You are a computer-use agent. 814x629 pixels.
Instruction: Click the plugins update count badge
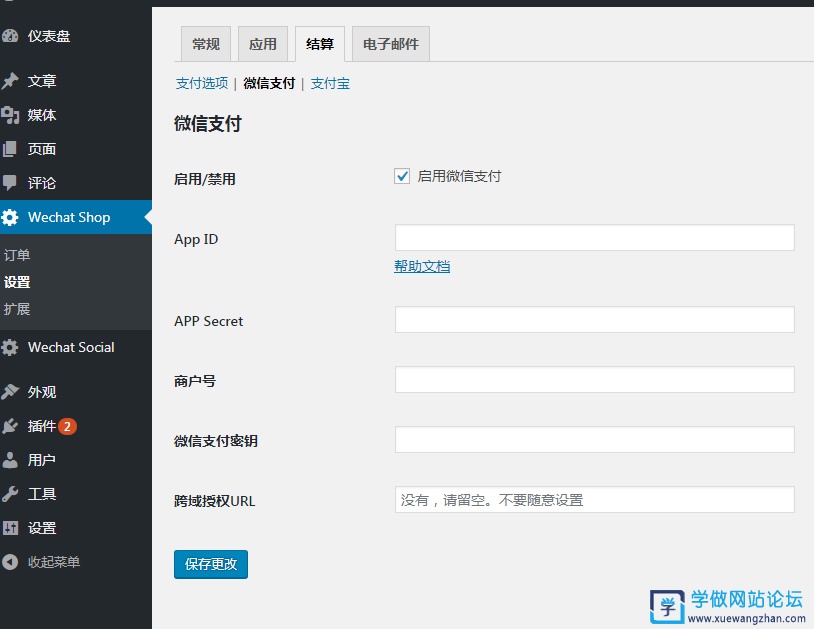point(66,426)
